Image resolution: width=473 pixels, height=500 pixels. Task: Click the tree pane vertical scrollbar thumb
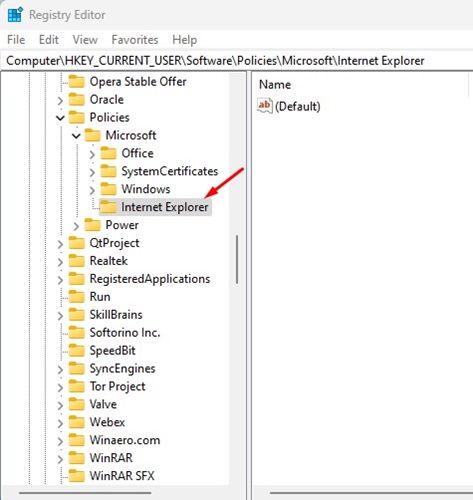point(237,259)
